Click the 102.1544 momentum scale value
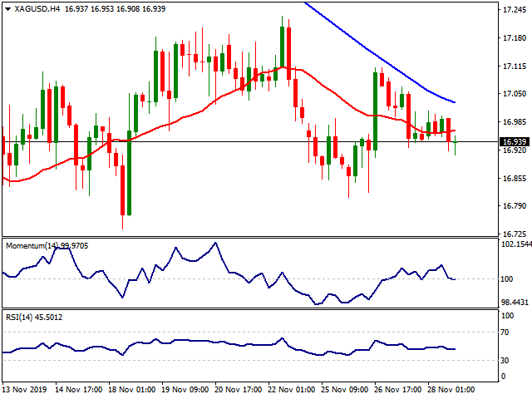532x399 pixels. (x=516, y=244)
